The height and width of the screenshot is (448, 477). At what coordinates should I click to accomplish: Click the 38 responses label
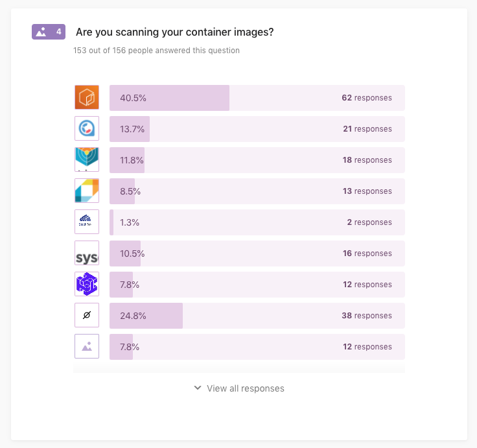[367, 316]
